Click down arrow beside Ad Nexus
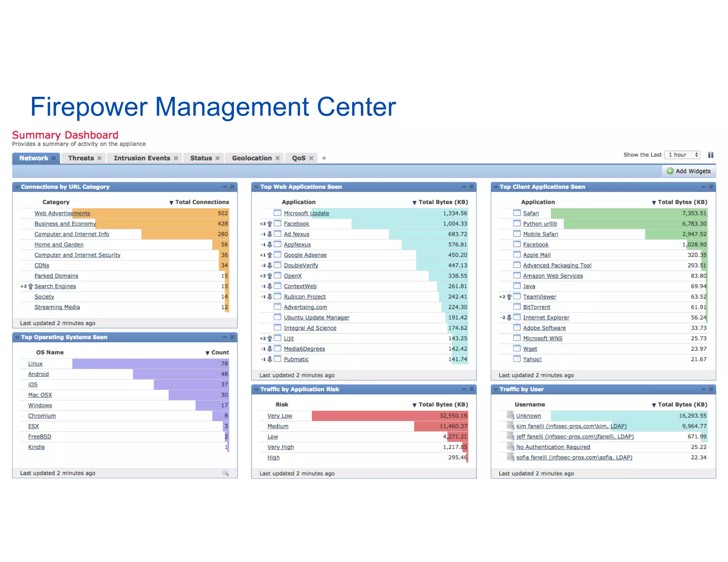728x562 pixels. pyautogui.click(x=270, y=234)
